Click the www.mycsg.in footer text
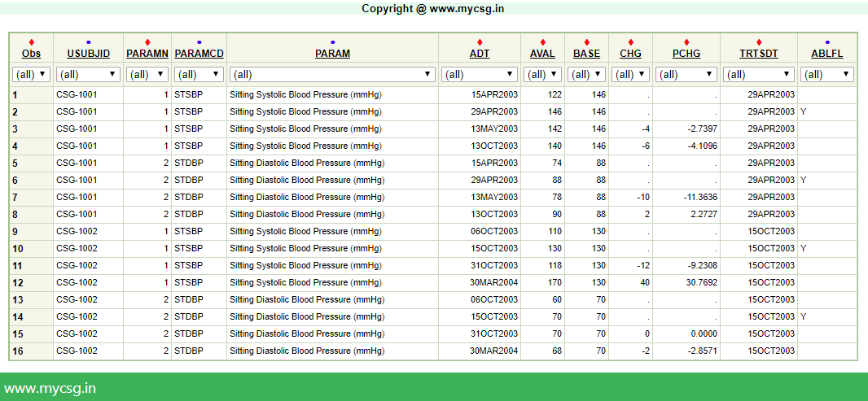868x401 pixels. click(50, 388)
